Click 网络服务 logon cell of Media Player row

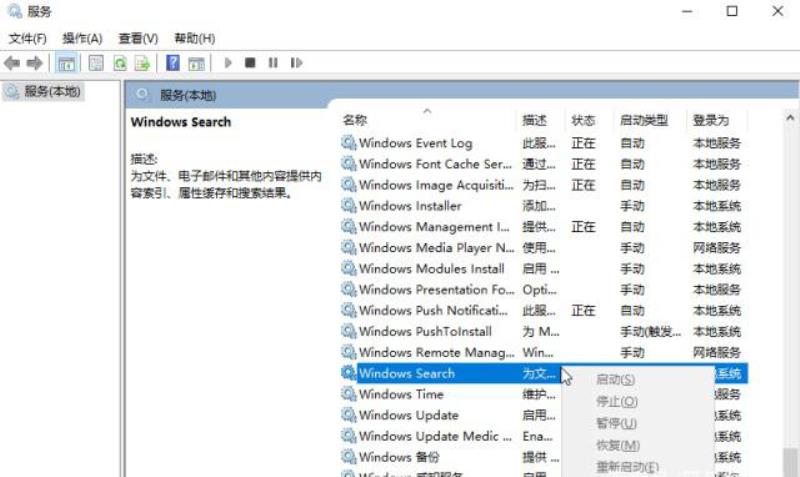coord(716,248)
